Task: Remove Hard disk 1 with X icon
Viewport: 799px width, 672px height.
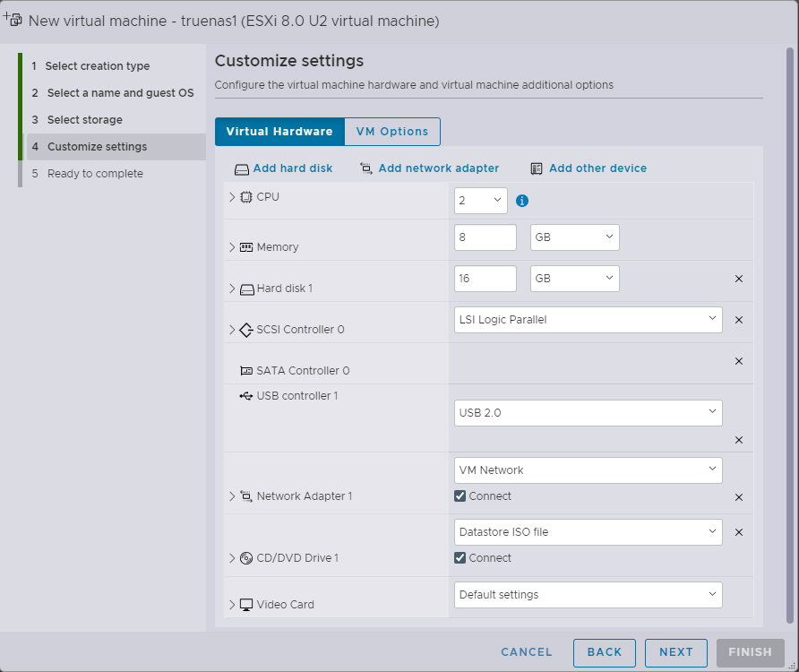Action: pyautogui.click(x=739, y=279)
